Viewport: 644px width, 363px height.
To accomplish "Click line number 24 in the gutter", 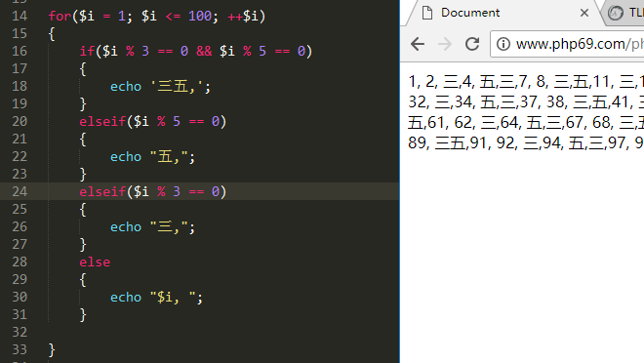I will (20, 191).
